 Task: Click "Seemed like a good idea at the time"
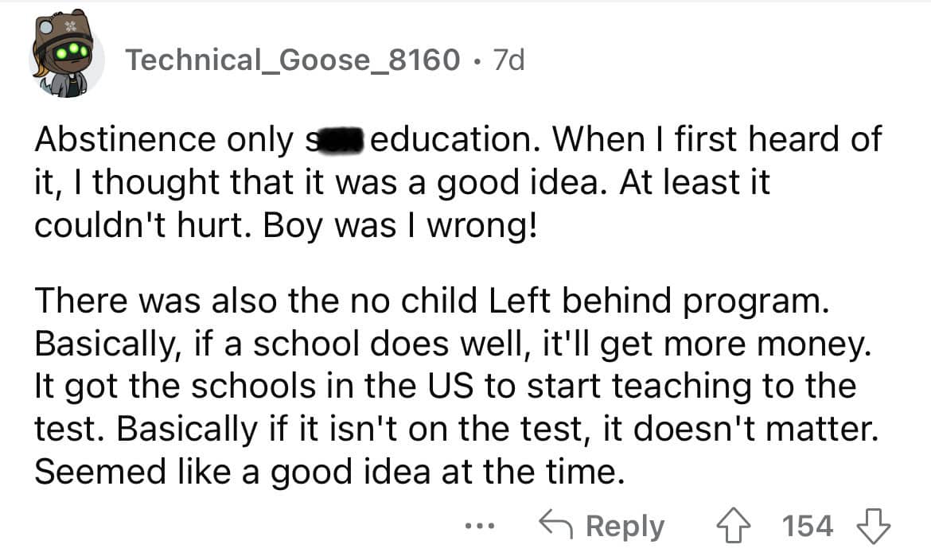pos(326,473)
